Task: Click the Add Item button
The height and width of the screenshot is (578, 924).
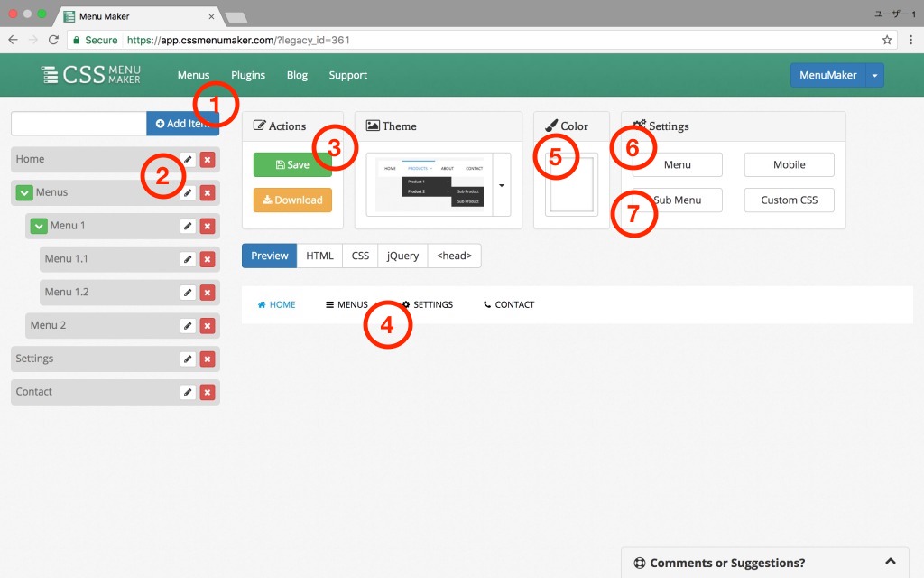Action: (182, 123)
